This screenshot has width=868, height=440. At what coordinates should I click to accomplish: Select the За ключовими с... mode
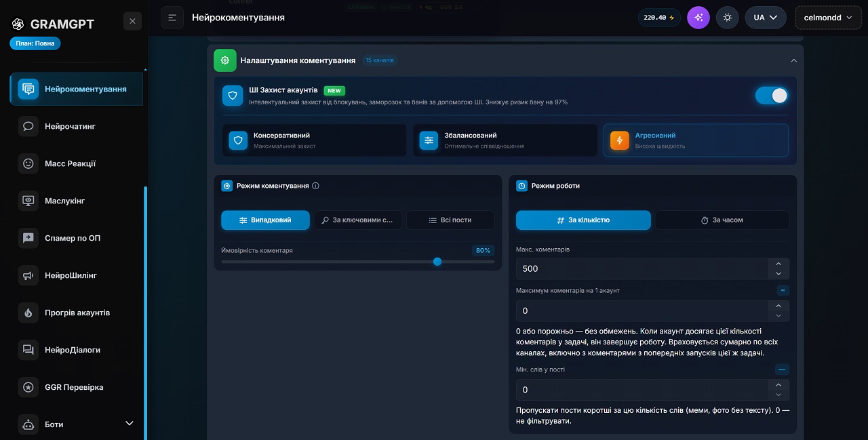pos(357,220)
